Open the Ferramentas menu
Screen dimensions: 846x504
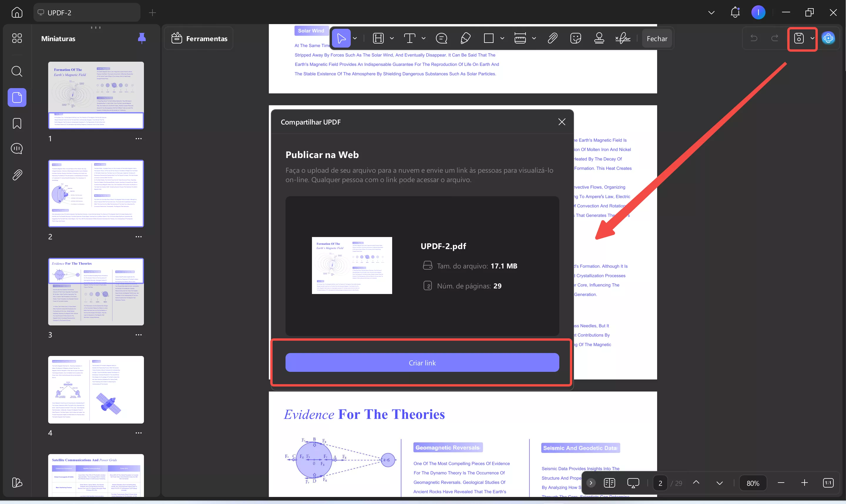click(199, 38)
